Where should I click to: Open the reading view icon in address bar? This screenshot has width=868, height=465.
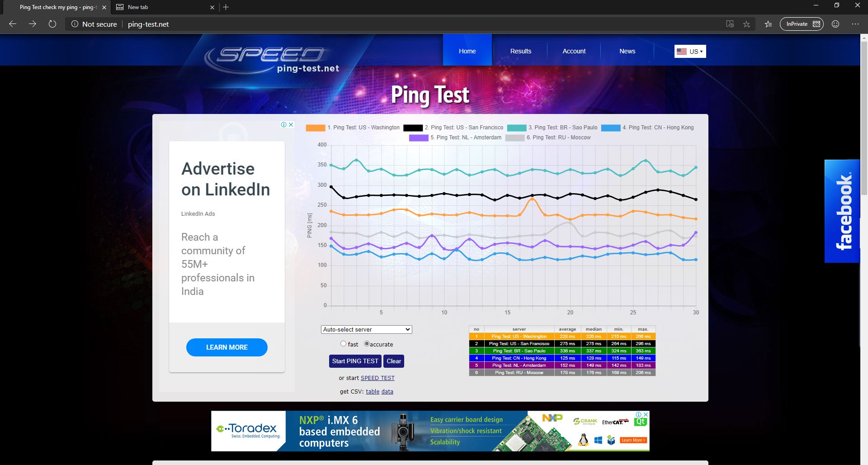730,24
